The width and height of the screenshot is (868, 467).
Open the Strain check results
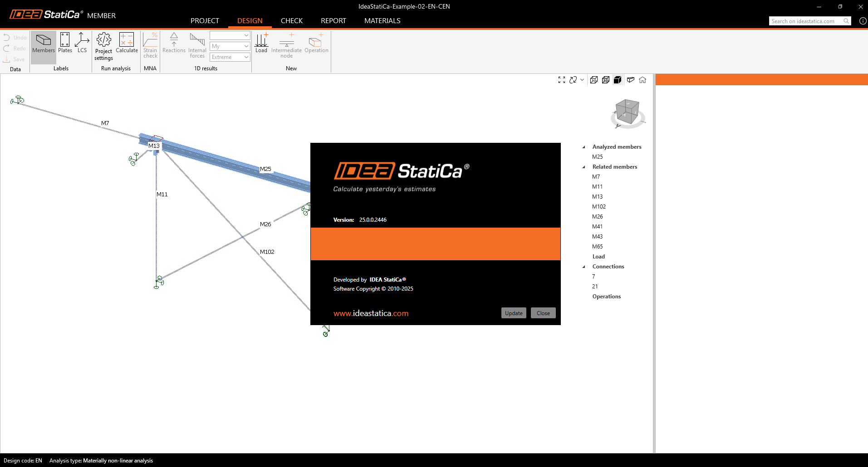150,46
